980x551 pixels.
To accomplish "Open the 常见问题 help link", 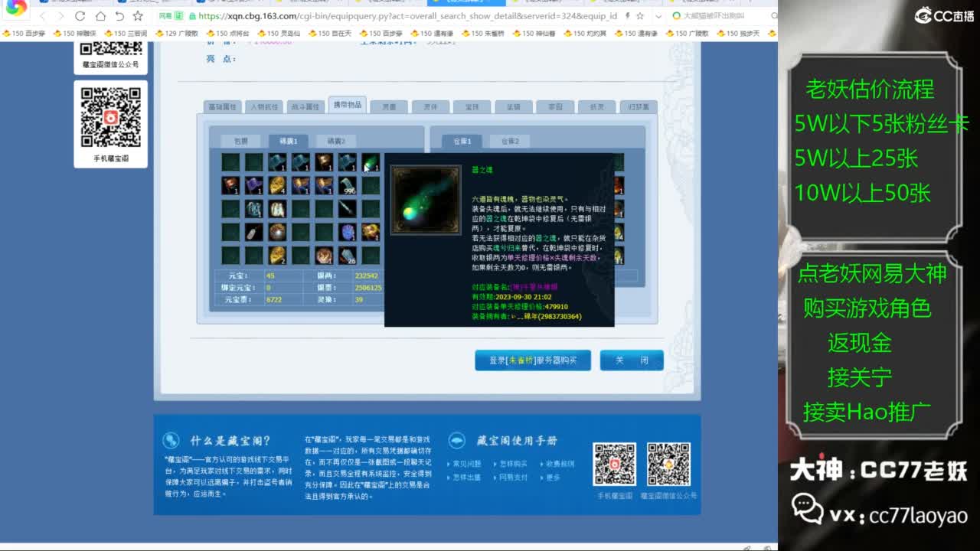I will (467, 464).
